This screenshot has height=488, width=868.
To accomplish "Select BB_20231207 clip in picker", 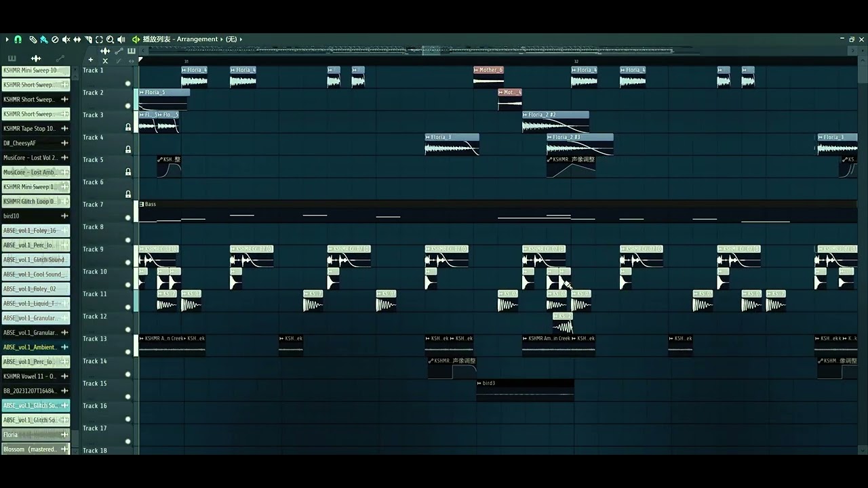I will [x=36, y=391].
